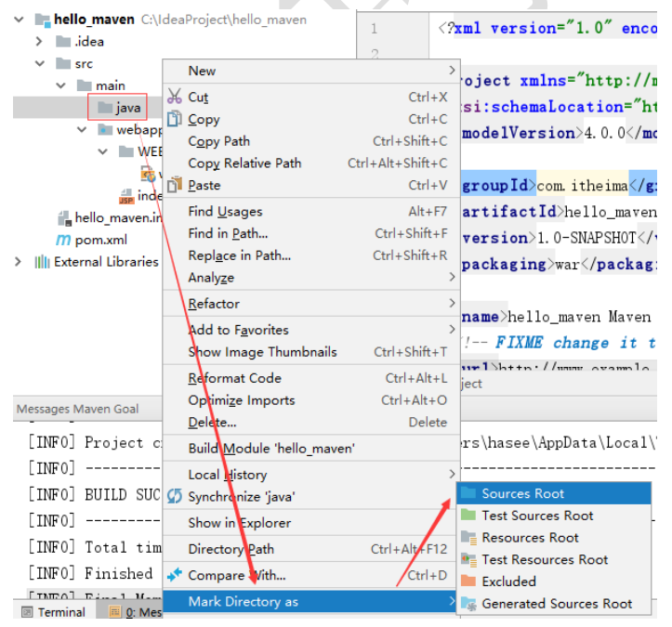This screenshot has width=672, height=627.
Task: Choose Copy Relative Path menu entry
Action: pos(311,163)
